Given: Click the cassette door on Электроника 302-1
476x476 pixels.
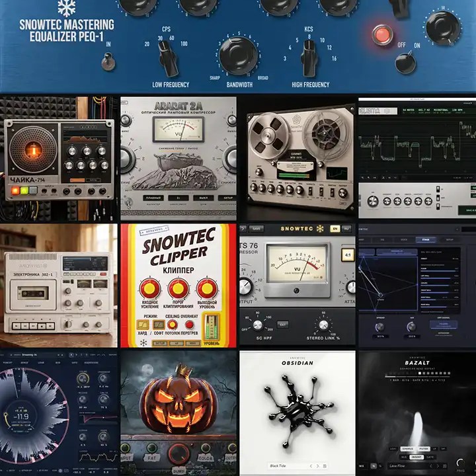Looking at the screenshot, I should click(33, 294).
